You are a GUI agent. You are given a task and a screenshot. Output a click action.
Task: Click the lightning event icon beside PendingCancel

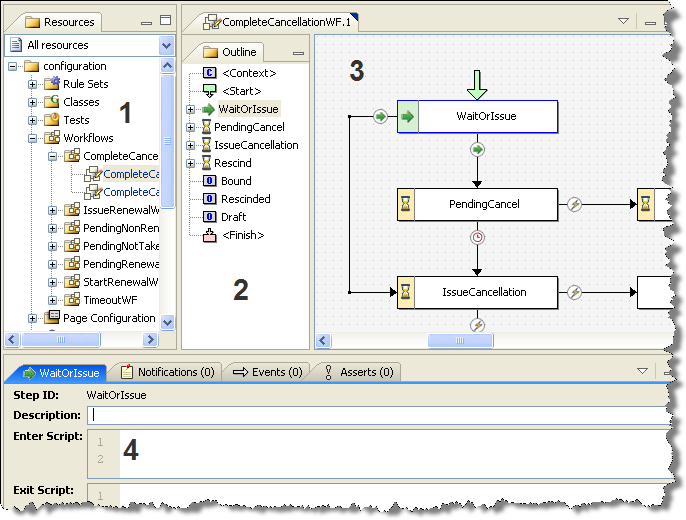coord(575,204)
